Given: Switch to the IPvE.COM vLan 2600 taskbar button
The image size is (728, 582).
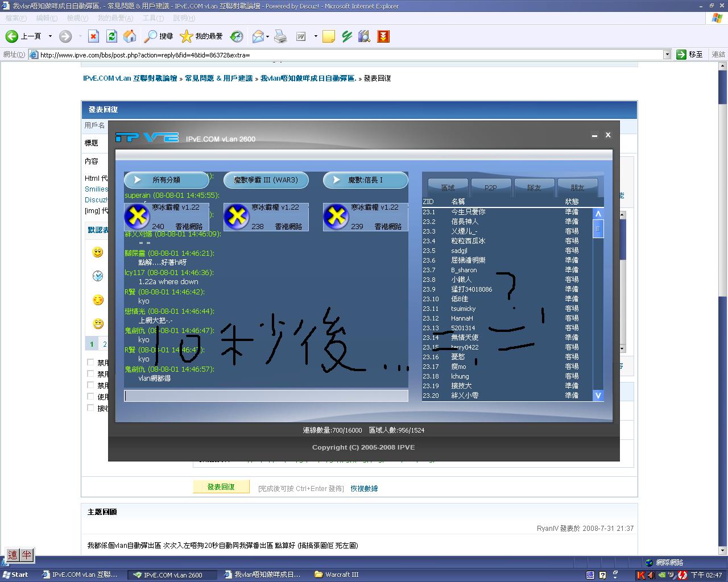Looking at the screenshot, I should point(173,575).
